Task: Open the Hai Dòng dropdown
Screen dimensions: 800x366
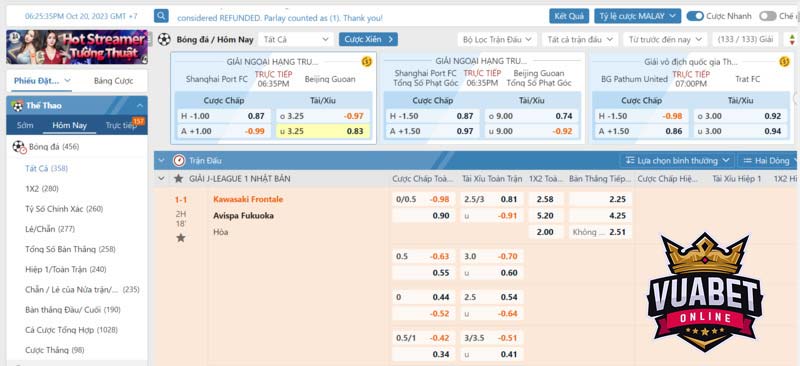Action: coord(769,160)
